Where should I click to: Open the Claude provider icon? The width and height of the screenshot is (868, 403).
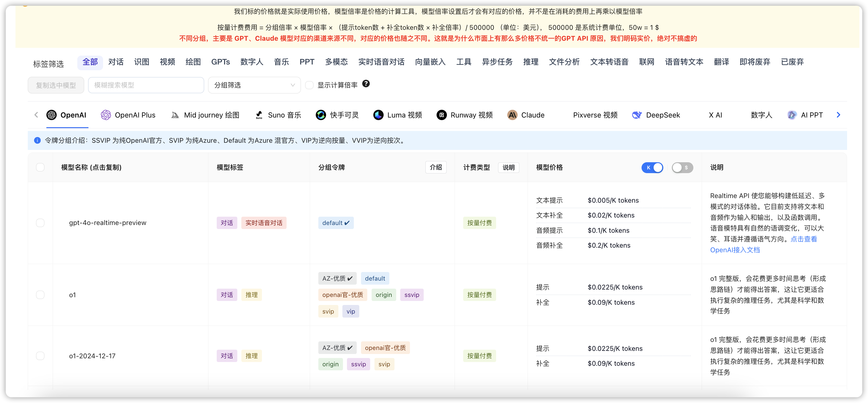[x=512, y=115]
